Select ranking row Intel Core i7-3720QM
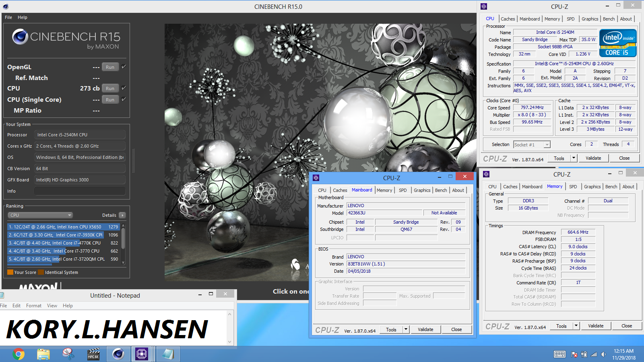 [x=64, y=259]
